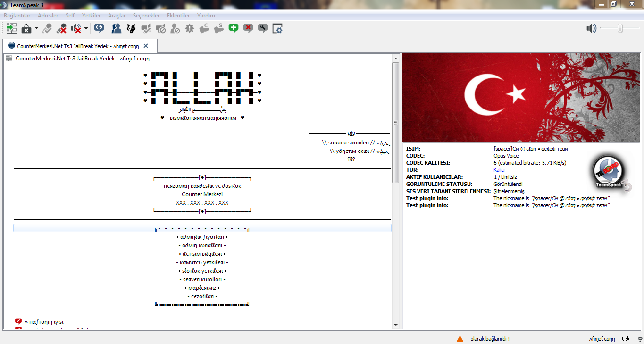Click the green plus speech bubble icon

pos(233,28)
